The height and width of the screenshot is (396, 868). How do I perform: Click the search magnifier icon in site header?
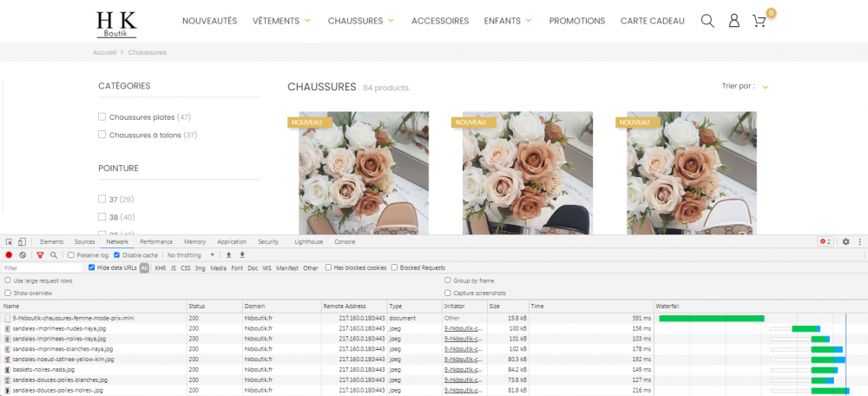click(707, 21)
